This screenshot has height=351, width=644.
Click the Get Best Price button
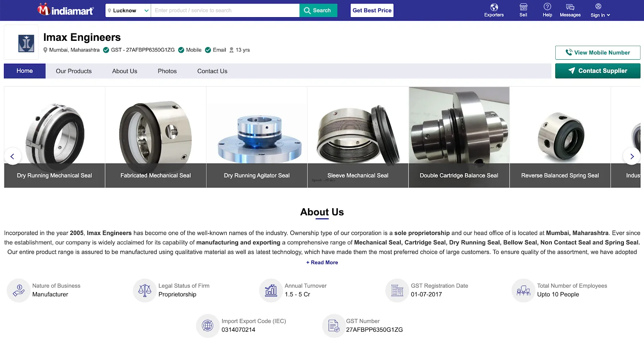pos(372,10)
